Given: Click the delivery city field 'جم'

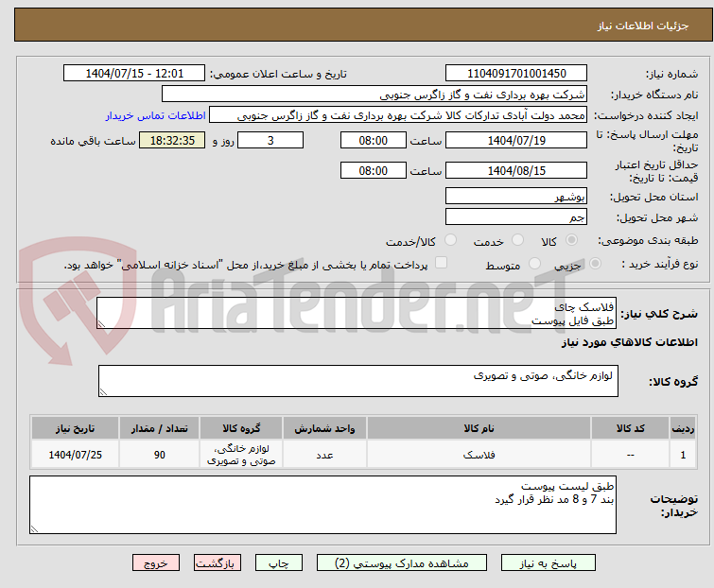Looking at the screenshot, I should point(516,217).
